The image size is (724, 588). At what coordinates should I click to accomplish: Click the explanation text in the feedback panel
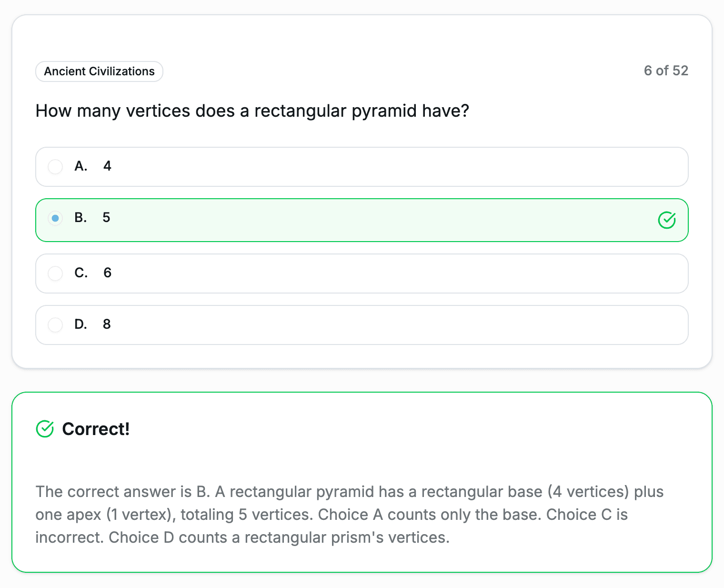[x=349, y=514]
